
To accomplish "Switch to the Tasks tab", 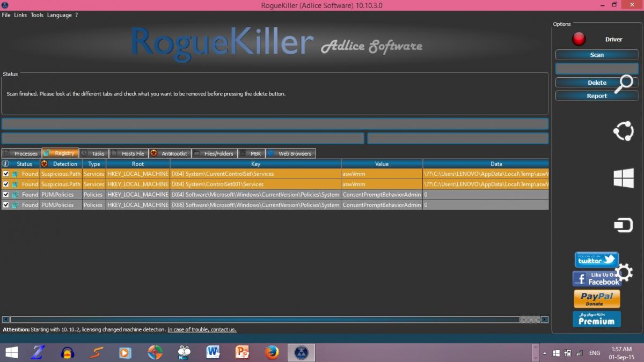I will point(93,153).
